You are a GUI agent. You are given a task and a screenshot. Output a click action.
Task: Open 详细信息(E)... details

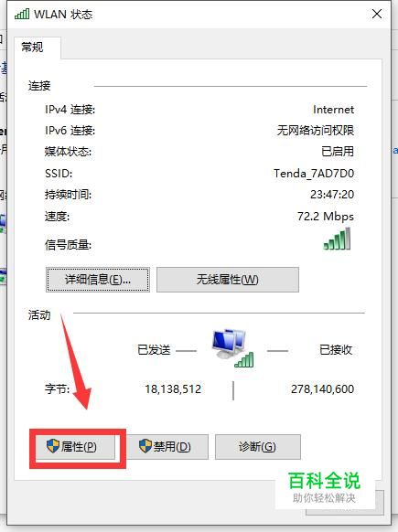(x=98, y=280)
